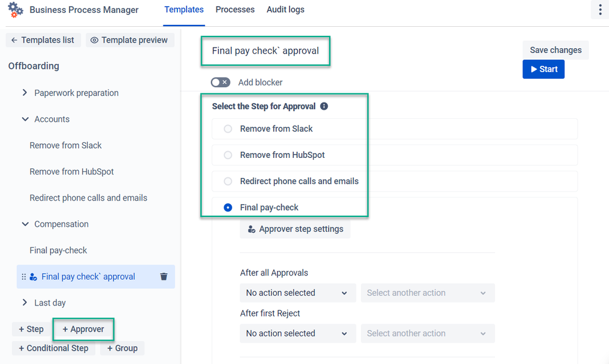Click the drag handle on Final pay check approval

[24, 277]
